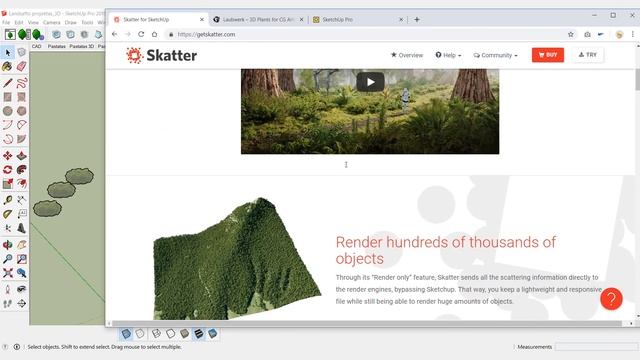The width and height of the screenshot is (640, 360).
Task: Expand the Help dropdown on Skatter site
Action: [x=448, y=55]
